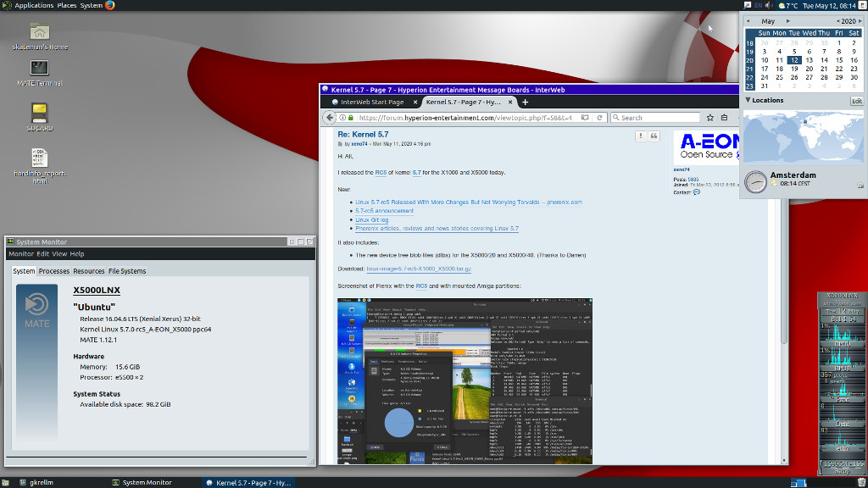868x488 pixels.
Task: Go back using the browser back arrow
Action: click(330, 118)
